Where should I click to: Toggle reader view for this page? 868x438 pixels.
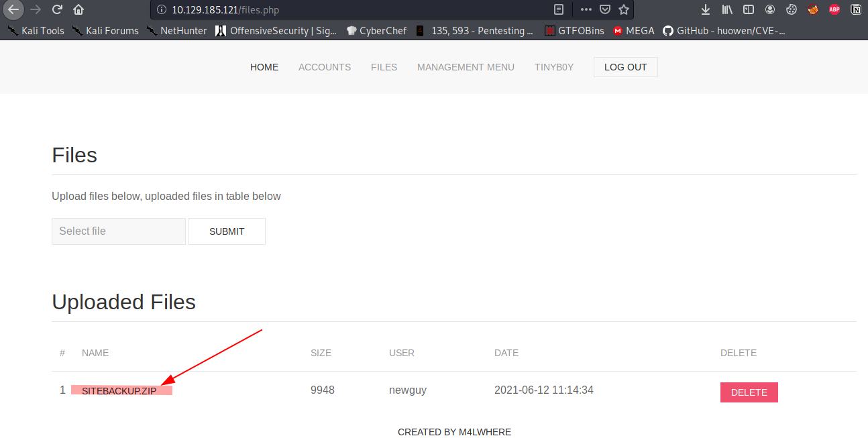[x=559, y=9]
